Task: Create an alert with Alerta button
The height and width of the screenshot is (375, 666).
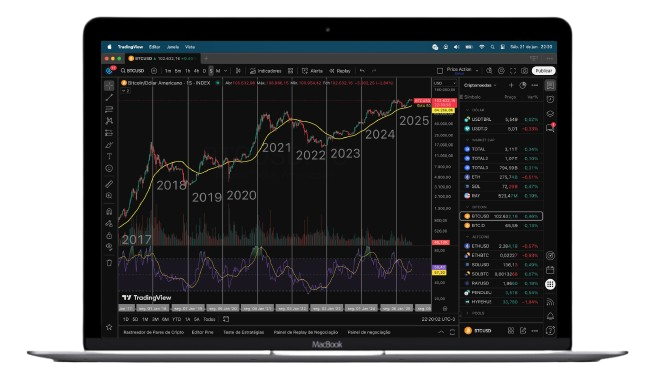Action: 312,71
